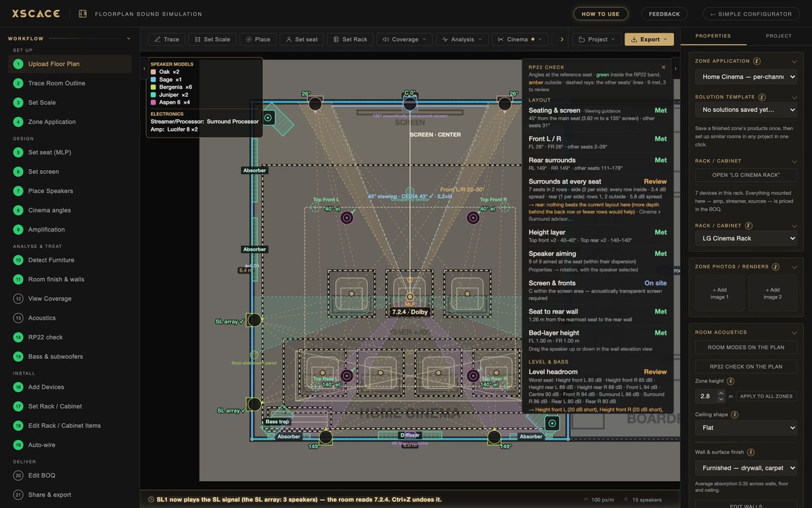The height and width of the screenshot is (508, 812).
Task: Open the RP22 check workflow step
Action: [71, 337]
